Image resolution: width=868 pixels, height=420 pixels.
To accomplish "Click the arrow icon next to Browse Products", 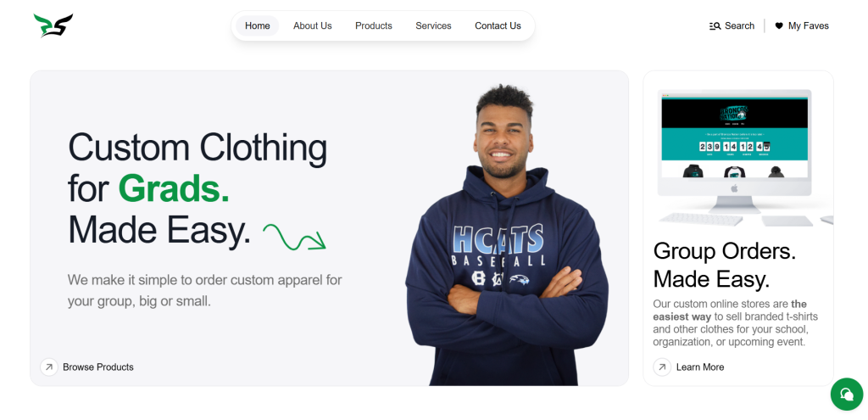I will [x=49, y=367].
